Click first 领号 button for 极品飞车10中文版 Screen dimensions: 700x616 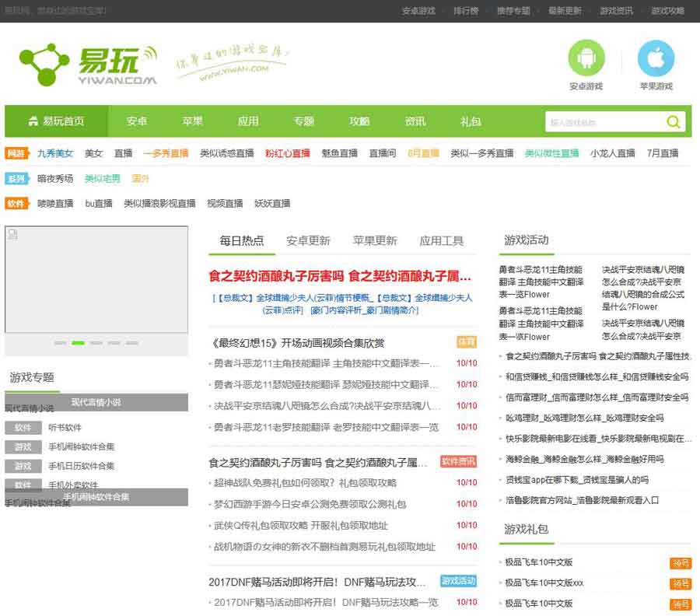681,563
